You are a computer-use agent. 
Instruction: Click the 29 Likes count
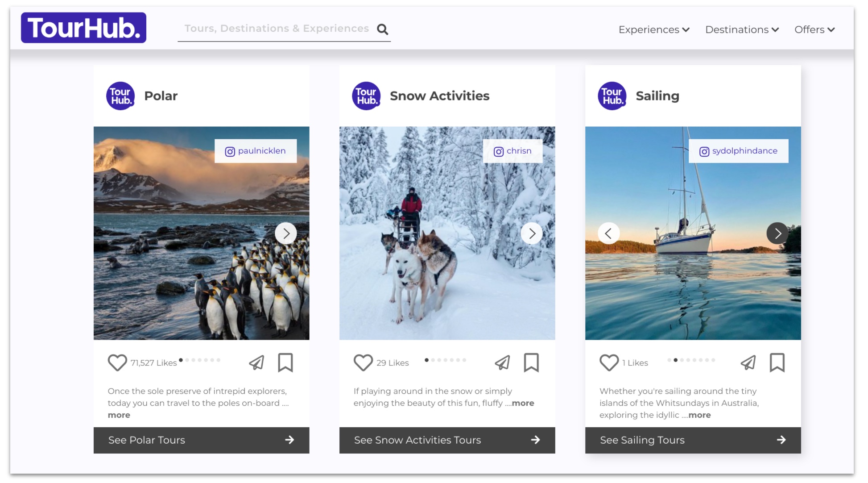click(x=393, y=363)
